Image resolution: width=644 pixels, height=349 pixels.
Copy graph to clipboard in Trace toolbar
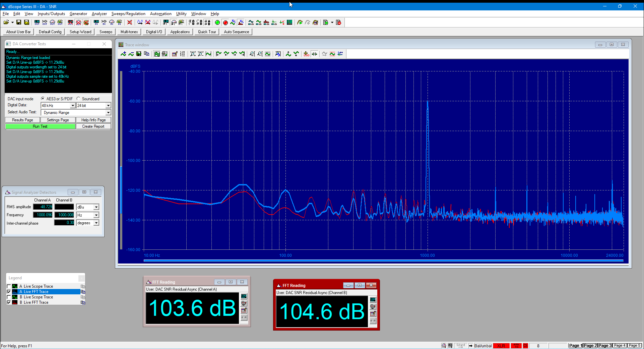click(146, 54)
